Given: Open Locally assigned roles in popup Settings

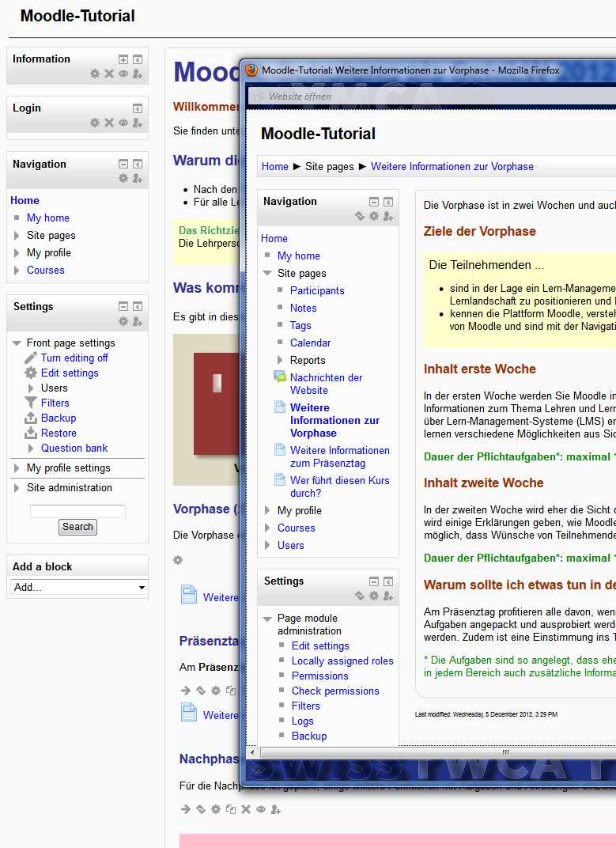Looking at the screenshot, I should click(342, 661).
